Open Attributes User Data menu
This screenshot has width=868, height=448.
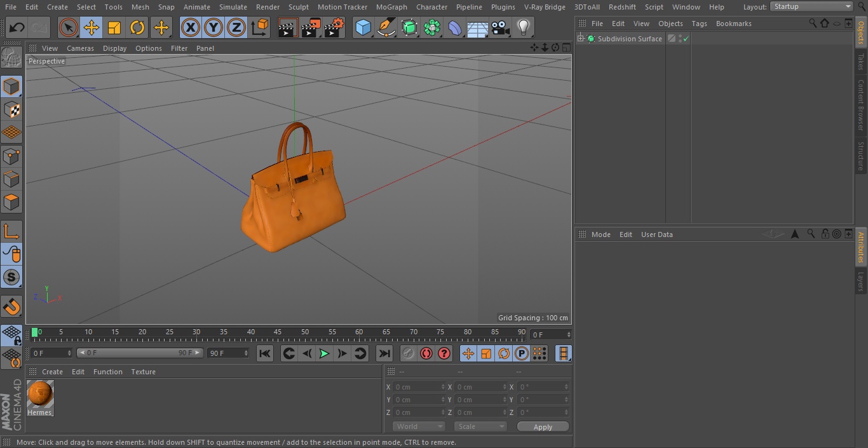tap(656, 234)
